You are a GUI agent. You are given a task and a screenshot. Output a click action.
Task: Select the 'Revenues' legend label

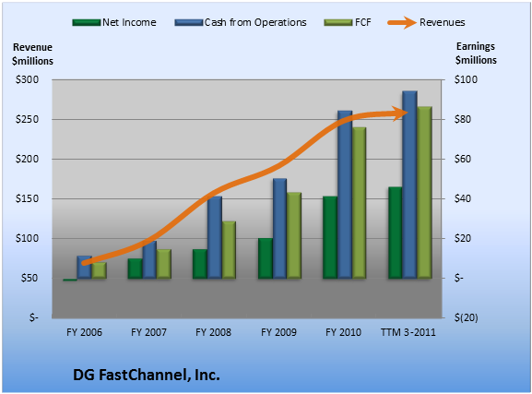[442, 22]
